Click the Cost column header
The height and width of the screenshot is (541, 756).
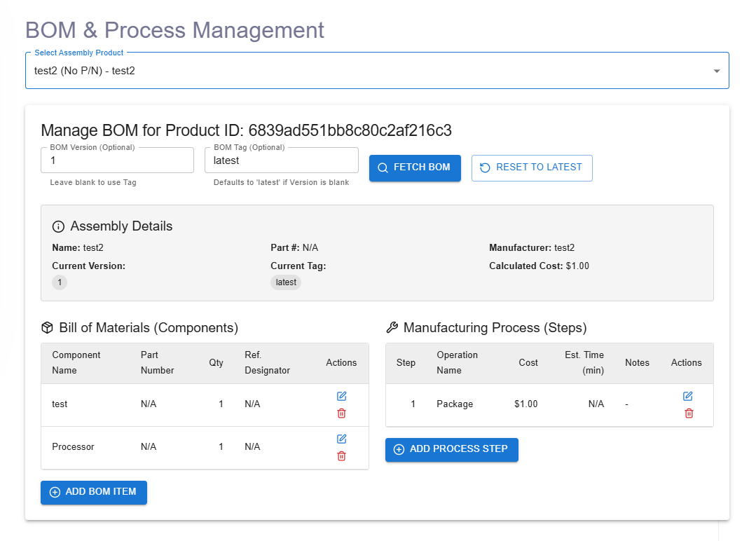(528, 362)
